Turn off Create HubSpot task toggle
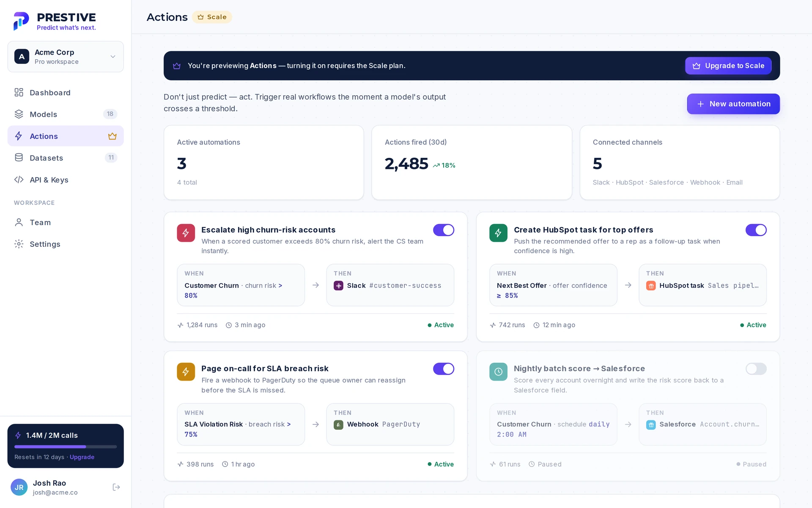This screenshot has height=508, width=812. click(x=756, y=230)
